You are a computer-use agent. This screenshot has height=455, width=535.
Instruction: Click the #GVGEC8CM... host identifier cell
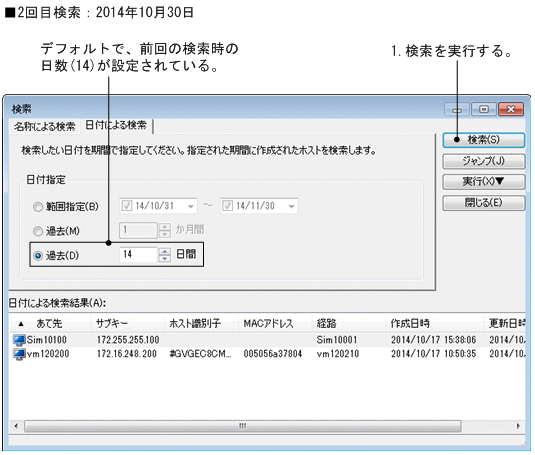tap(201, 354)
